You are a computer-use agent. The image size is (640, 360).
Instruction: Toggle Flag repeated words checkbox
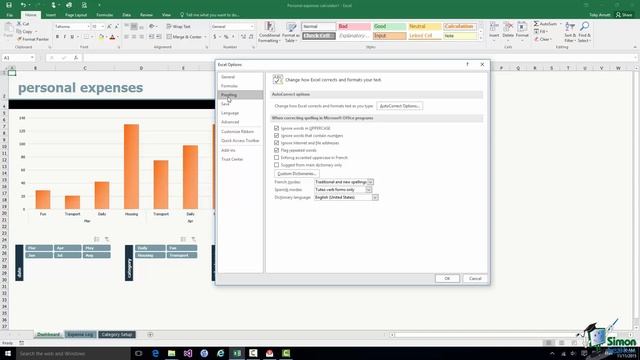[x=276, y=150]
